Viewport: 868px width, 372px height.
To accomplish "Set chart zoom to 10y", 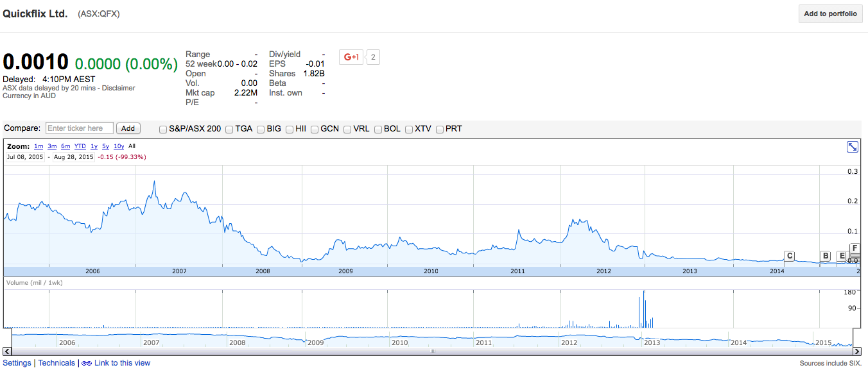I will point(119,146).
